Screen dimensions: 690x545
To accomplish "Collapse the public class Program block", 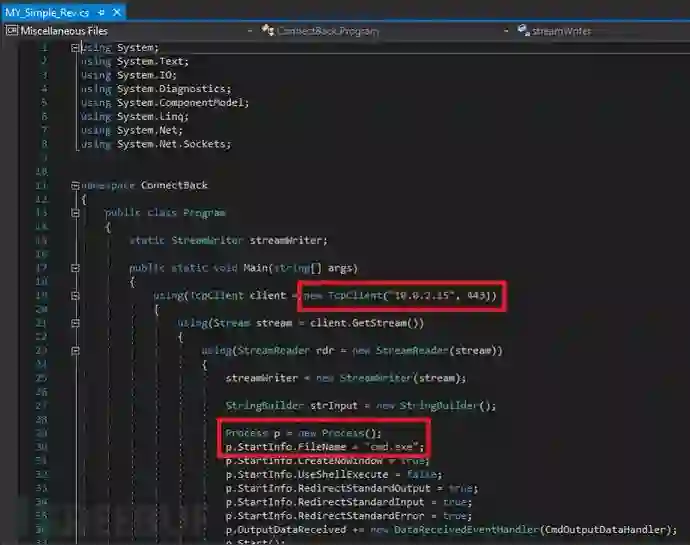I will [75, 213].
